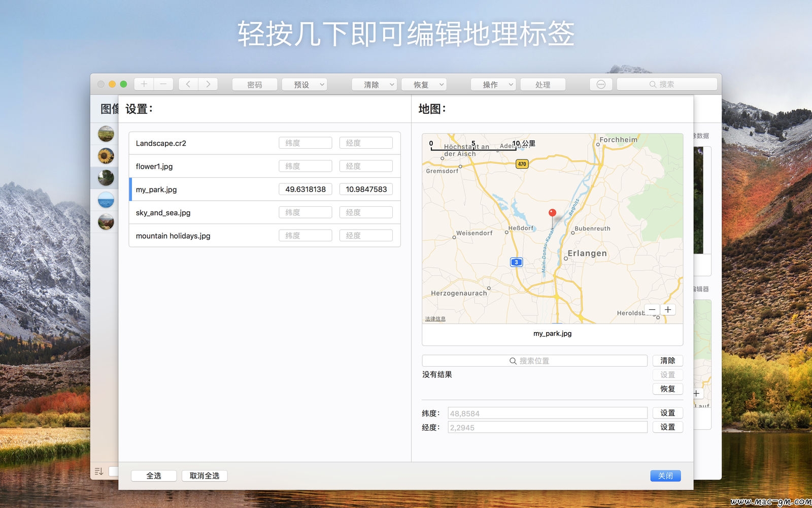Screen dimensions: 812x508
Task: Expand the 预设 dropdown
Action: 304,84
